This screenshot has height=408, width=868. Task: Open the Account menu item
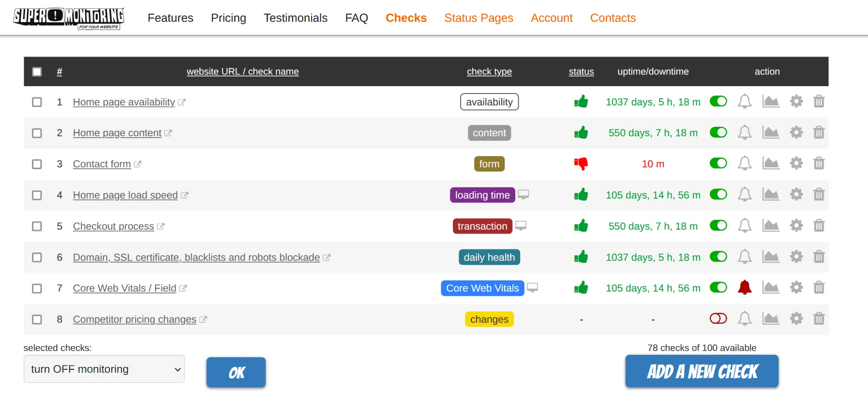552,18
